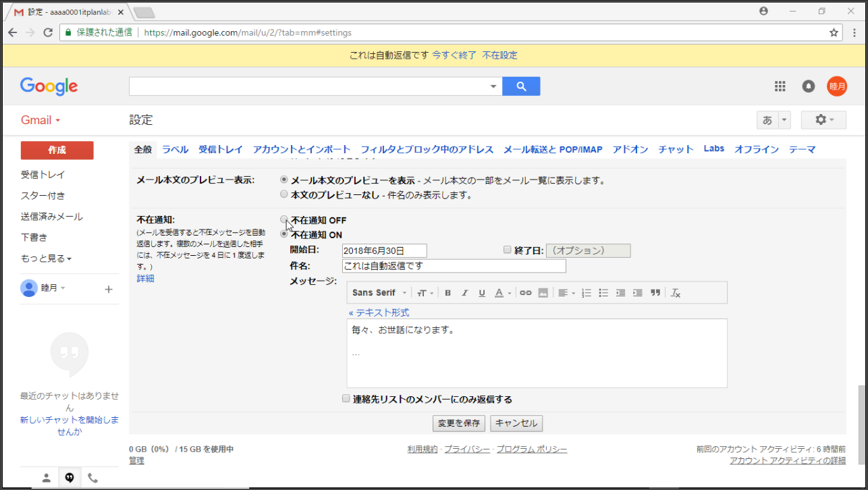
Task: Switch to the Labs tab
Action: (713, 149)
